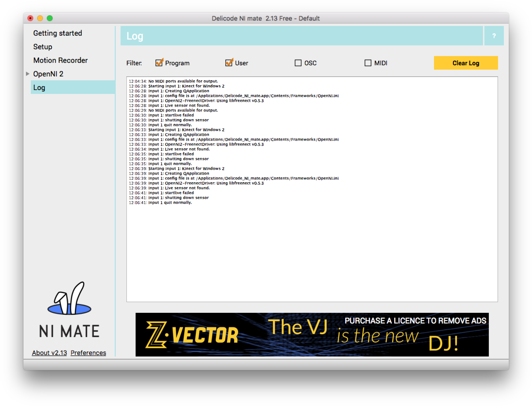This screenshot has width=532, height=406.
Task: Click first 'Starting input 1: Kinect' line at 12:06:28
Action: point(176,86)
